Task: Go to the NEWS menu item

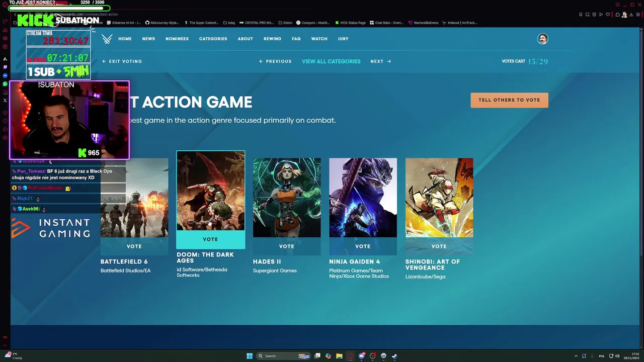Action: click(148, 39)
